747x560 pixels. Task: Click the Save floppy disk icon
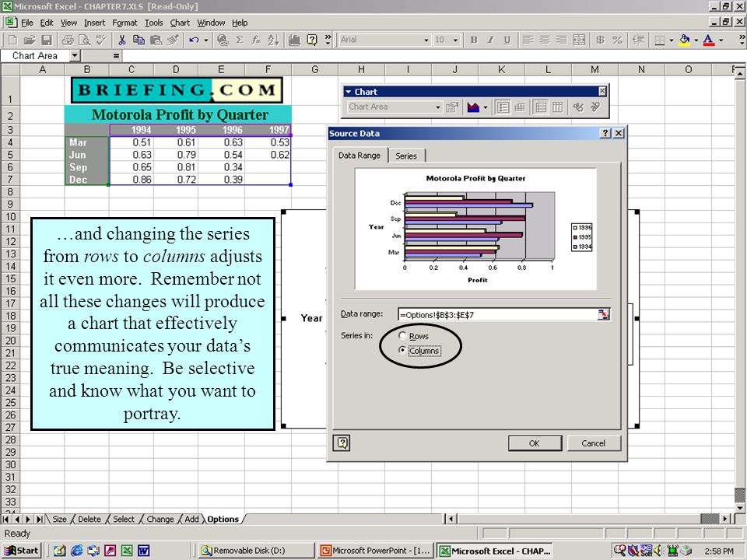(46, 40)
